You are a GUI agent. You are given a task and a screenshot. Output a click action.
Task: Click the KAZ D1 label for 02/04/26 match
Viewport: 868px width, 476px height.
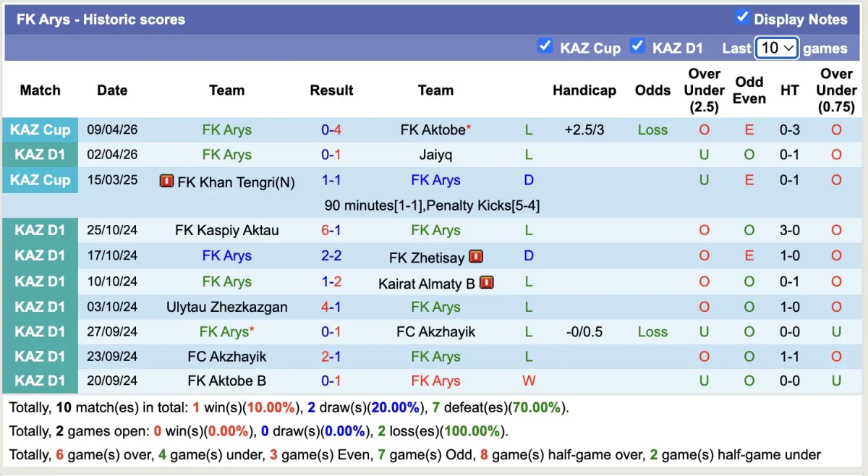(41, 155)
